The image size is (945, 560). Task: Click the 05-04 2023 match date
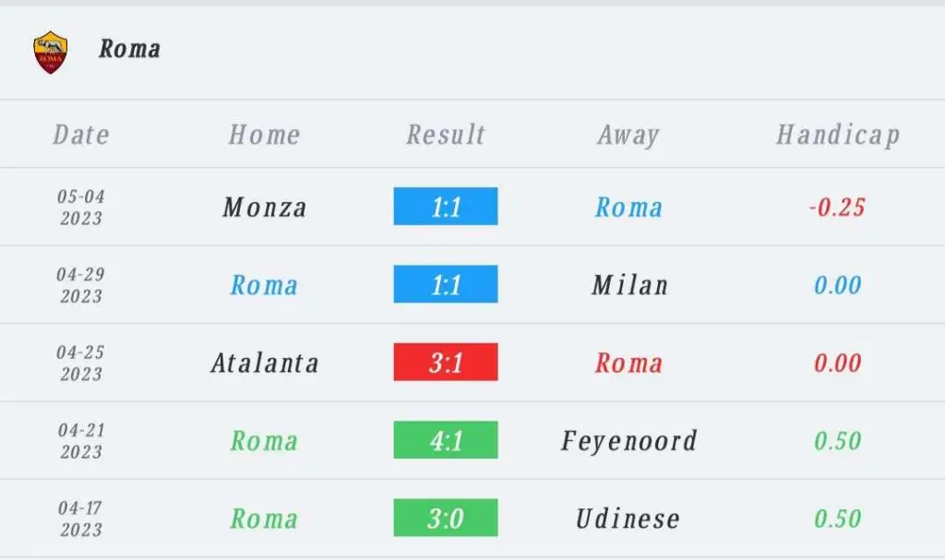[81, 208]
